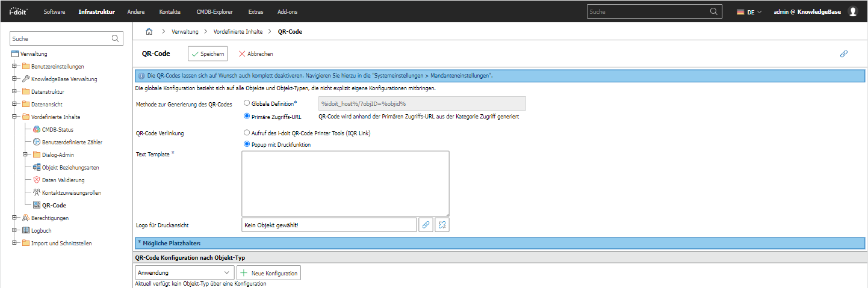Select the Primäre Zugriffs-URL radio option
The image size is (868, 288).
(247, 117)
